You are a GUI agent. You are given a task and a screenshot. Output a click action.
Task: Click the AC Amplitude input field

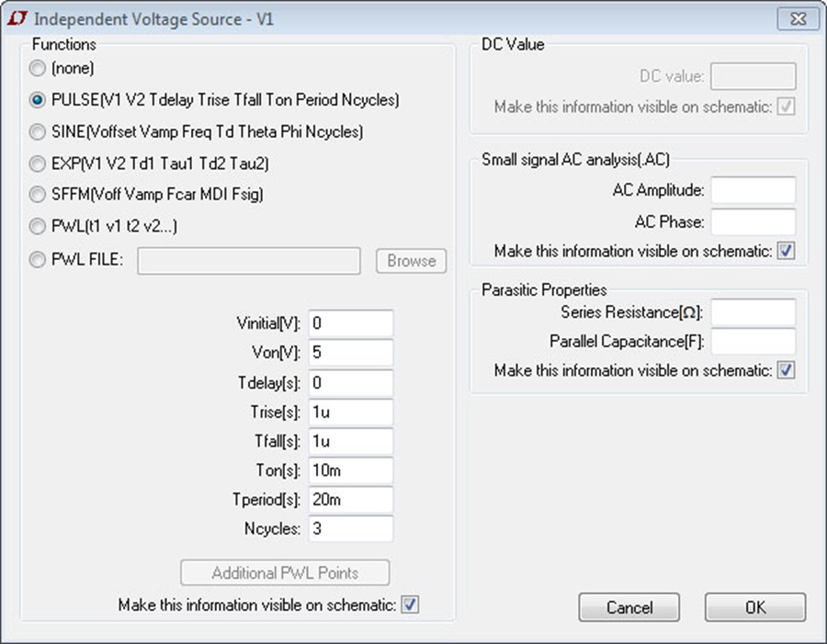(753, 190)
